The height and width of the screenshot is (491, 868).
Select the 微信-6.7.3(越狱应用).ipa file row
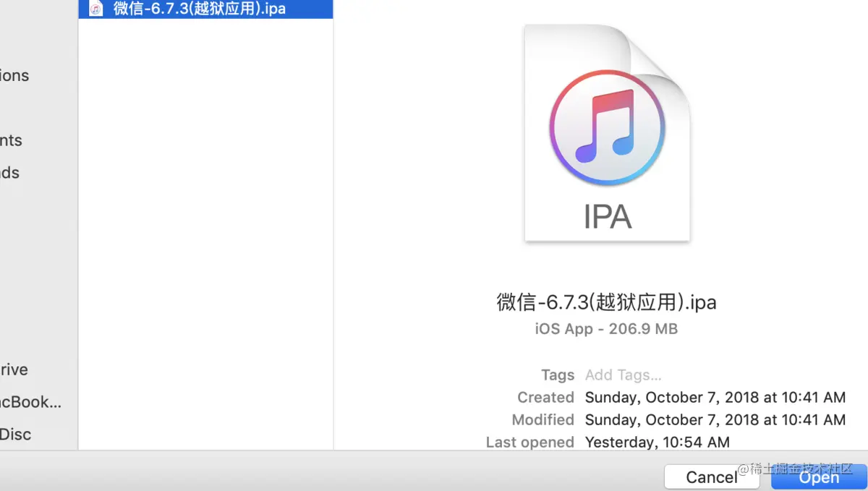[205, 9]
